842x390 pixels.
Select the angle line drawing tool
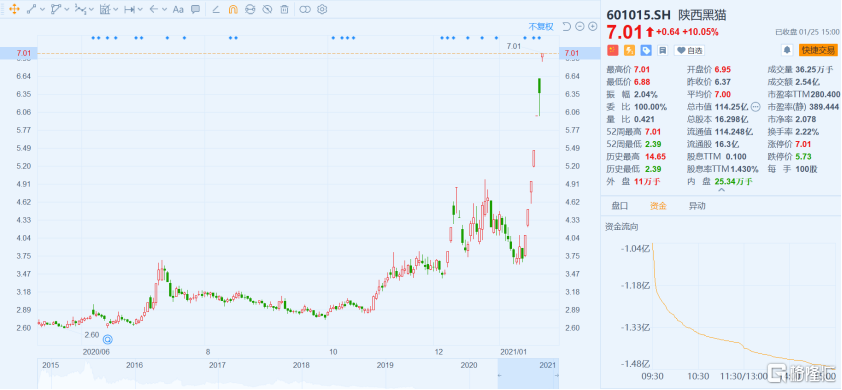click(x=216, y=9)
